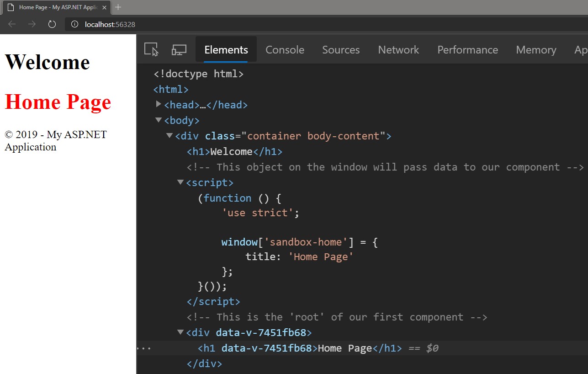Open the Console tab
The image size is (588, 374).
click(285, 49)
